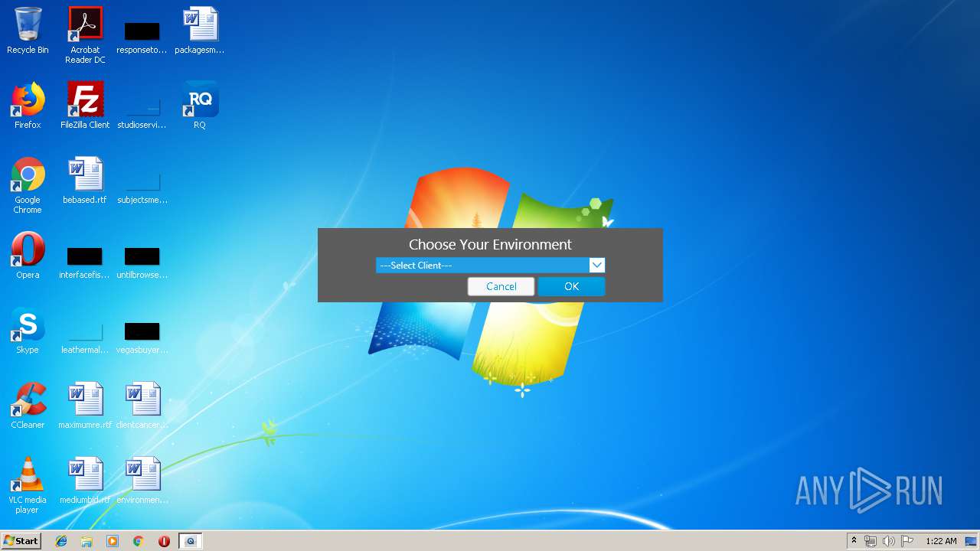Open the Skype desktop shortcut
Screen dimensions: 980x551
(x=28, y=331)
